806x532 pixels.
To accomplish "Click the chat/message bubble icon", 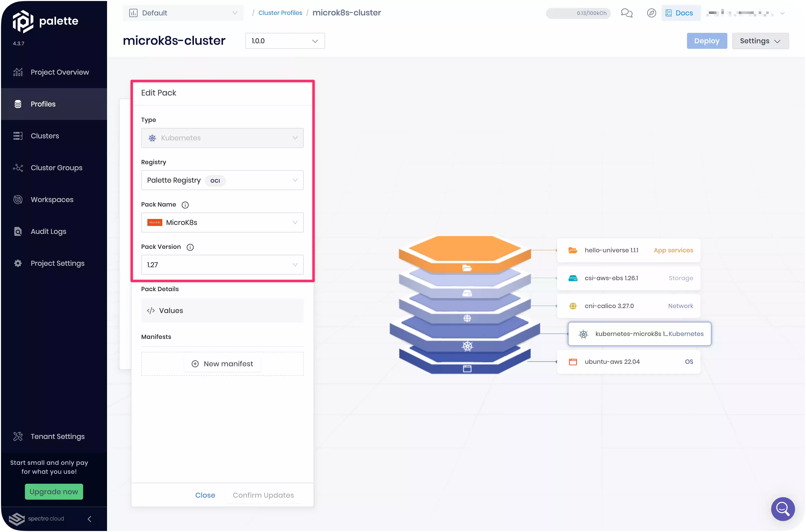I will coord(627,12).
